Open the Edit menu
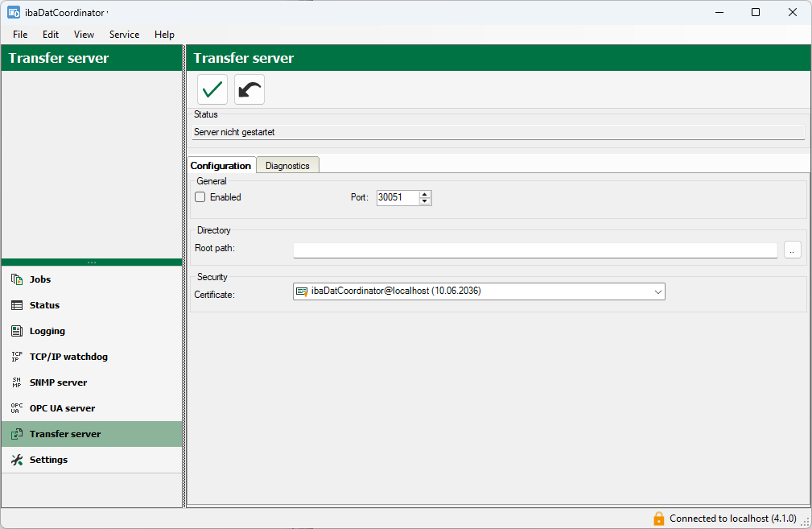The width and height of the screenshot is (812, 529). [51, 35]
